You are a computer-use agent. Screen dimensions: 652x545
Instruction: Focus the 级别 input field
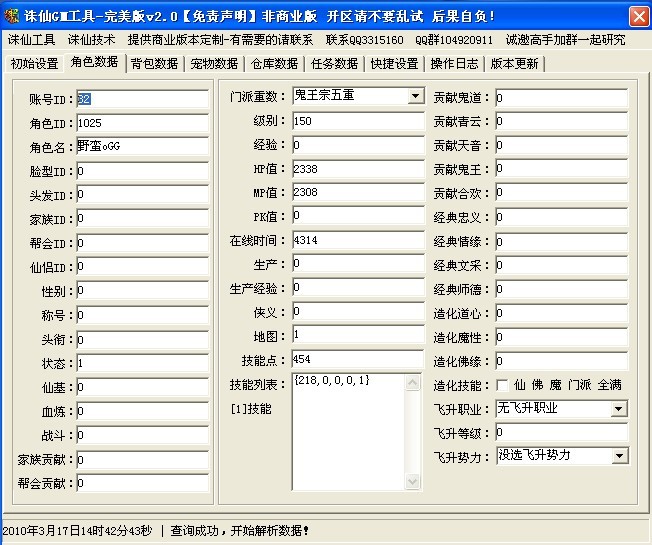(x=356, y=121)
